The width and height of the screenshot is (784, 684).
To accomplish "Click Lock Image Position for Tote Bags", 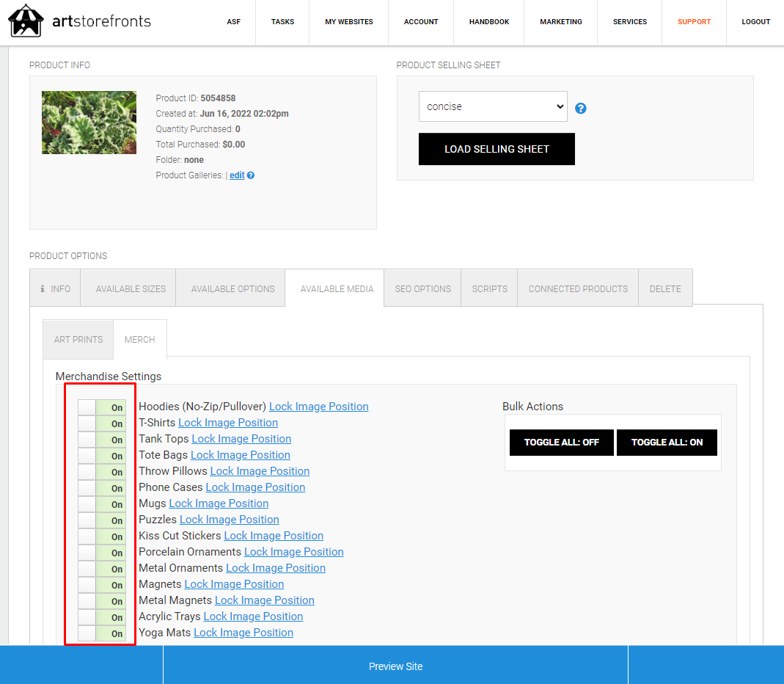I will pos(240,455).
